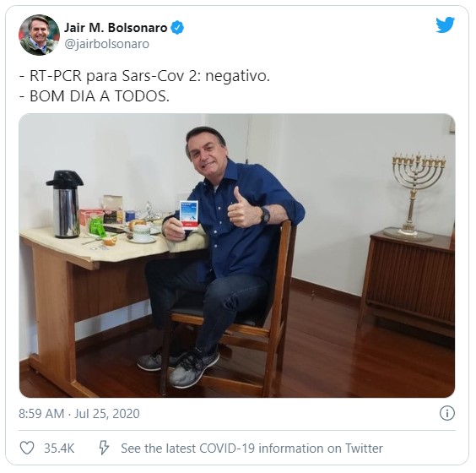The height and width of the screenshot is (473, 476).
Task: Click the blue verified badge
Action: [177, 28]
